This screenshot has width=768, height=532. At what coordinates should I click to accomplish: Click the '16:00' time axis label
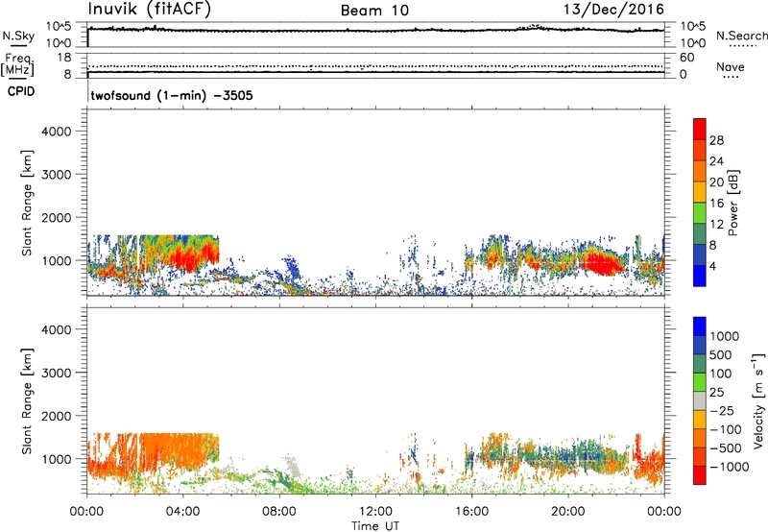(471, 512)
